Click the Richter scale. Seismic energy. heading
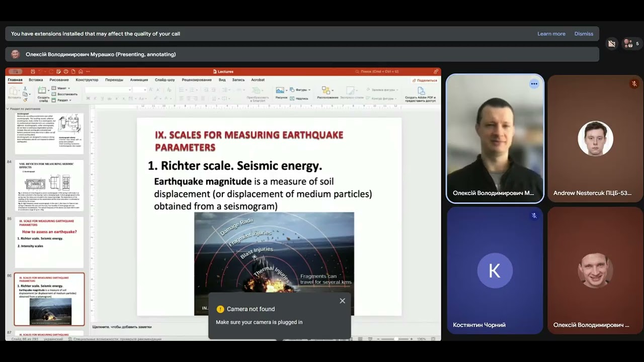Image resolution: width=644 pixels, height=362 pixels. 235,165
